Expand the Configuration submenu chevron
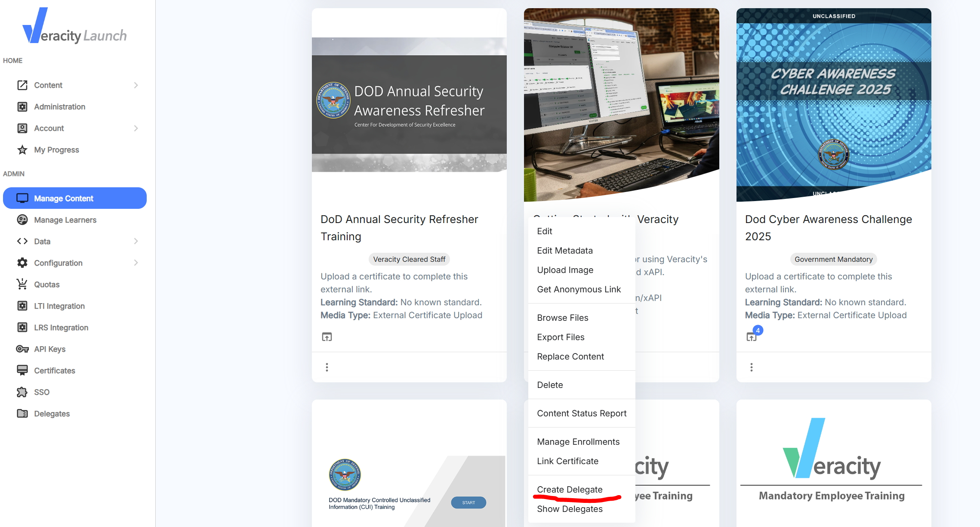 tap(136, 263)
